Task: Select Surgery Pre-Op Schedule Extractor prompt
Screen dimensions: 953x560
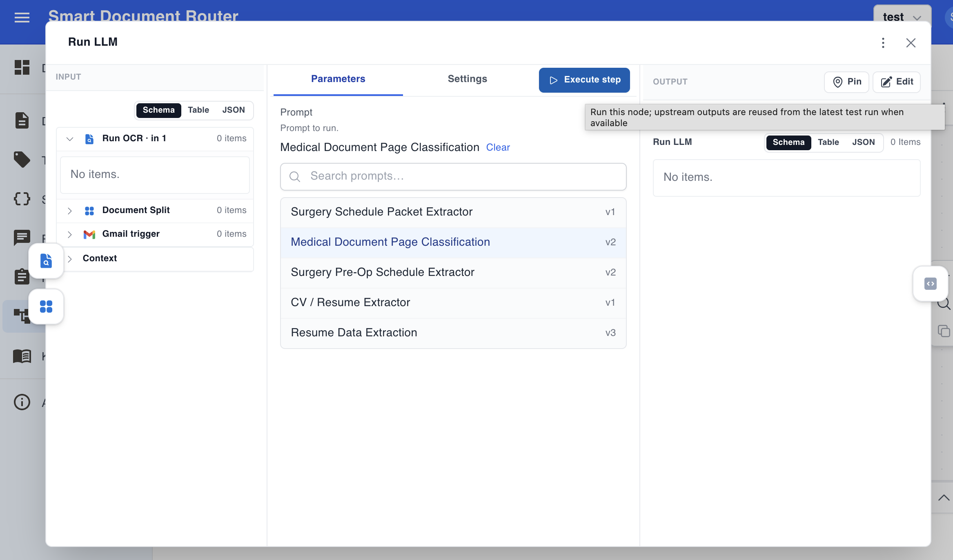Action: coord(453,272)
